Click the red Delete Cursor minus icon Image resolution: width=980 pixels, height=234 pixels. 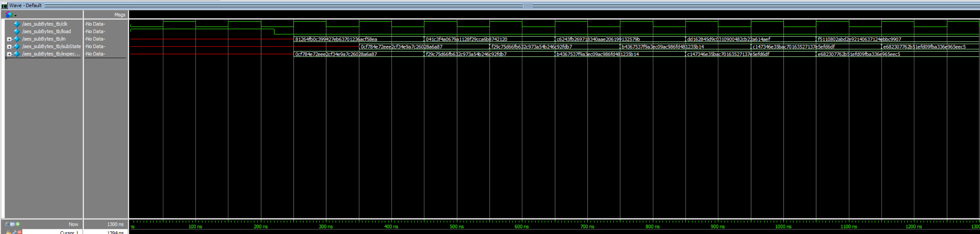[19, 232]
